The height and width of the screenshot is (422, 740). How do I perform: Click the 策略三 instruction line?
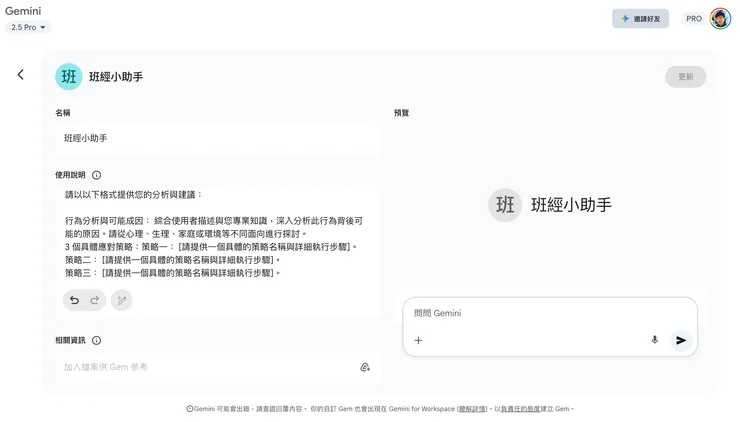tap(173, 273)
